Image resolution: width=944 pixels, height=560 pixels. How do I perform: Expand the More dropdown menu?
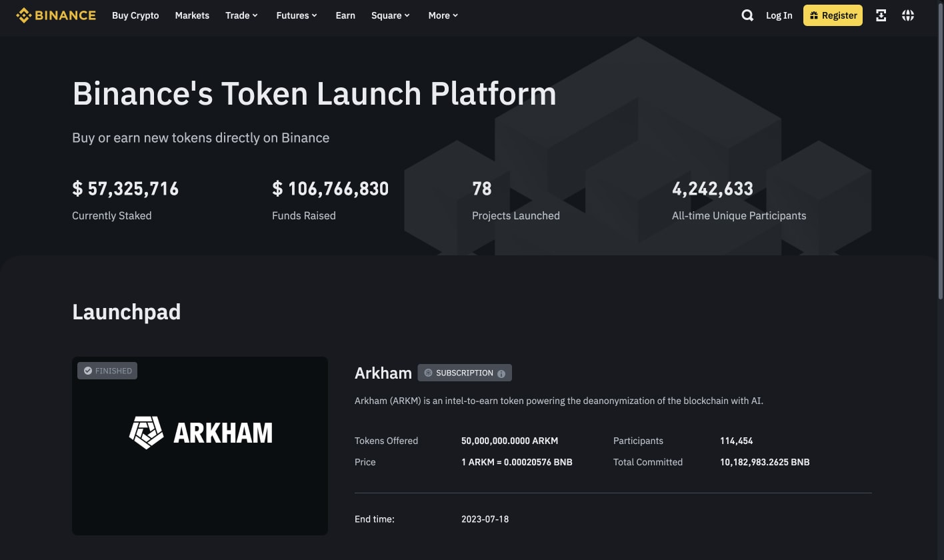coord(443,15)
